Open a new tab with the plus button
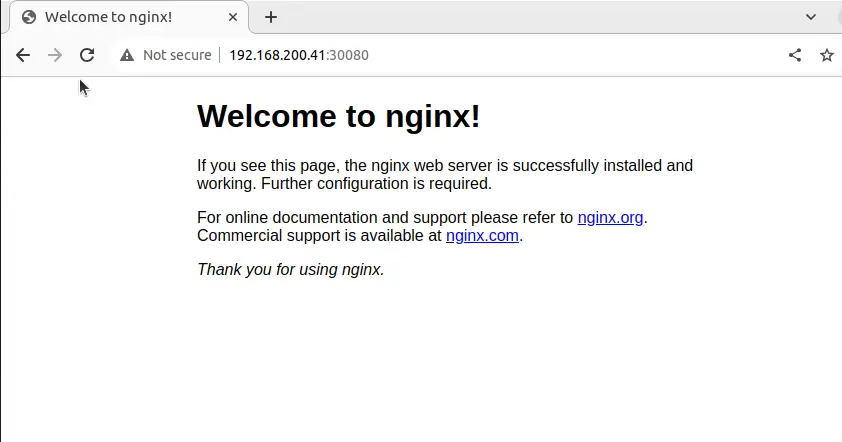 (271, 17)
